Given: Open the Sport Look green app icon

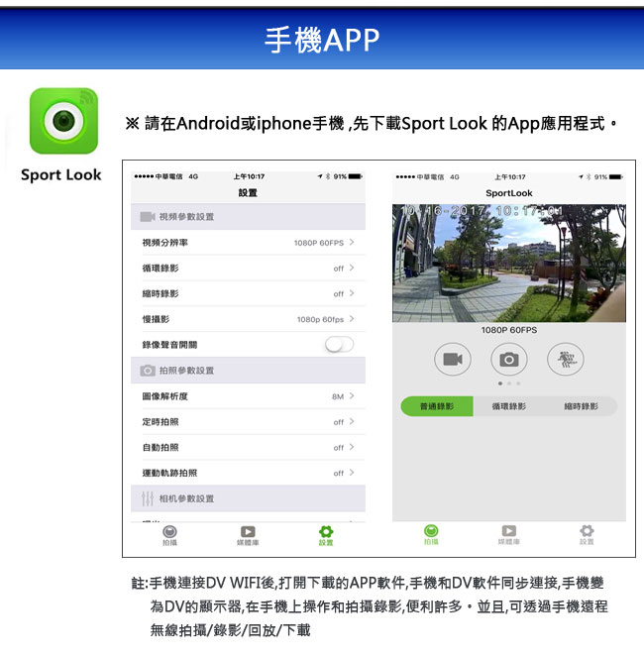Looking at the screenshot, I should point(63,121).
